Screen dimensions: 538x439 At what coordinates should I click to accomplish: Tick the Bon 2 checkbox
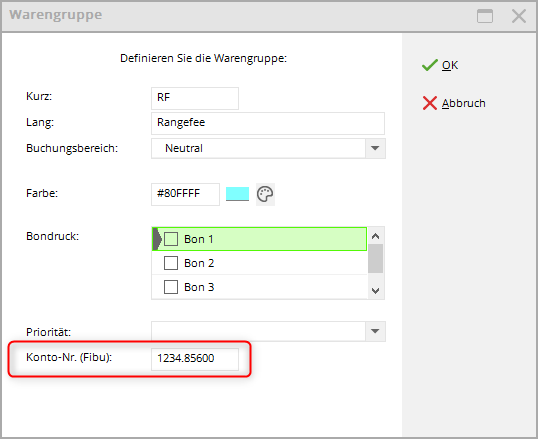171,263
